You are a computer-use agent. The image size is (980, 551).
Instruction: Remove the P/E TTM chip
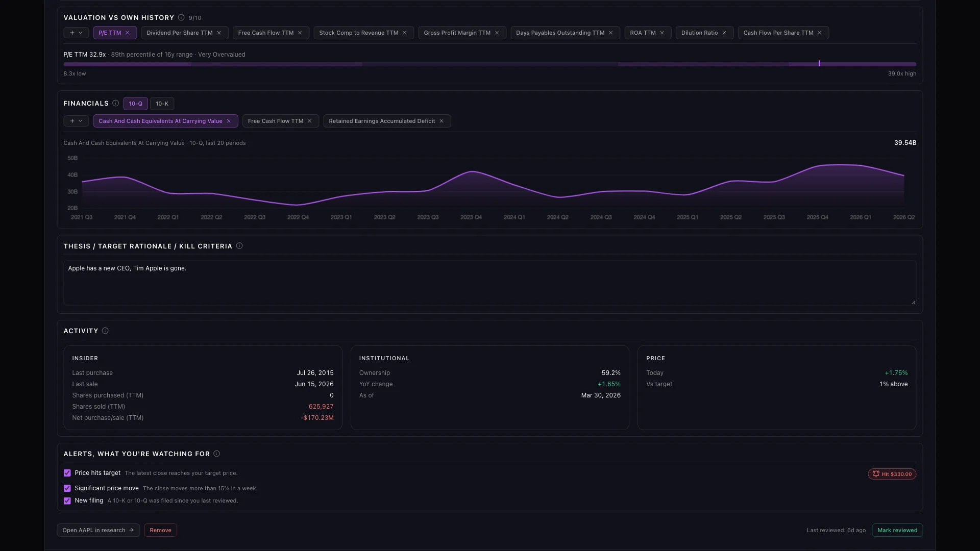(128, 33)
